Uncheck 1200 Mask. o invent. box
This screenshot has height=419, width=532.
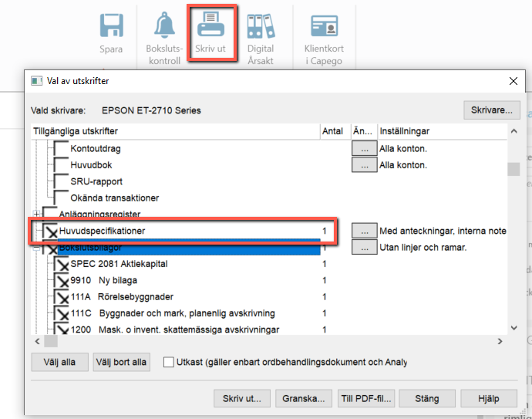click(x=61, y=329)
